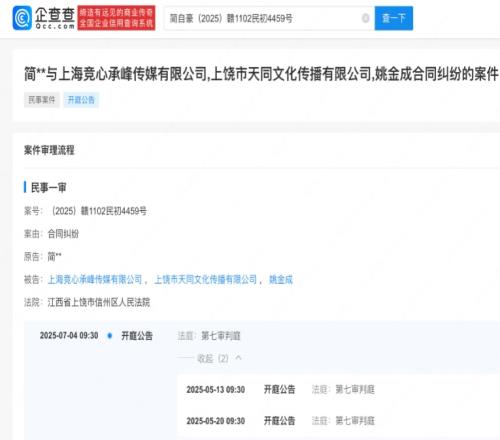Click the chevron up arrow beside 收起
500x440 pixels.
(x=238, y=358)
